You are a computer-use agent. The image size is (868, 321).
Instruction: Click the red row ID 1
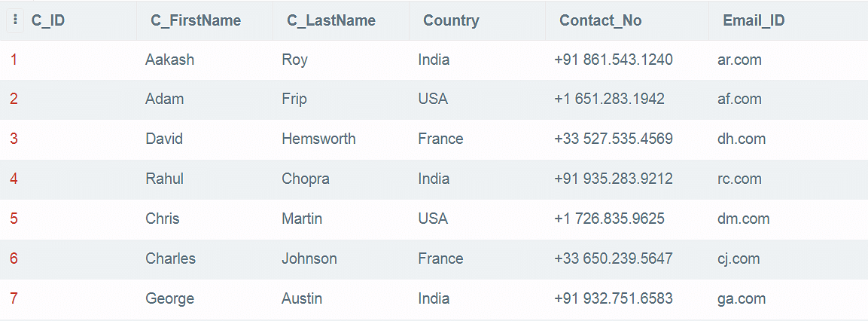tap(14, 60)
